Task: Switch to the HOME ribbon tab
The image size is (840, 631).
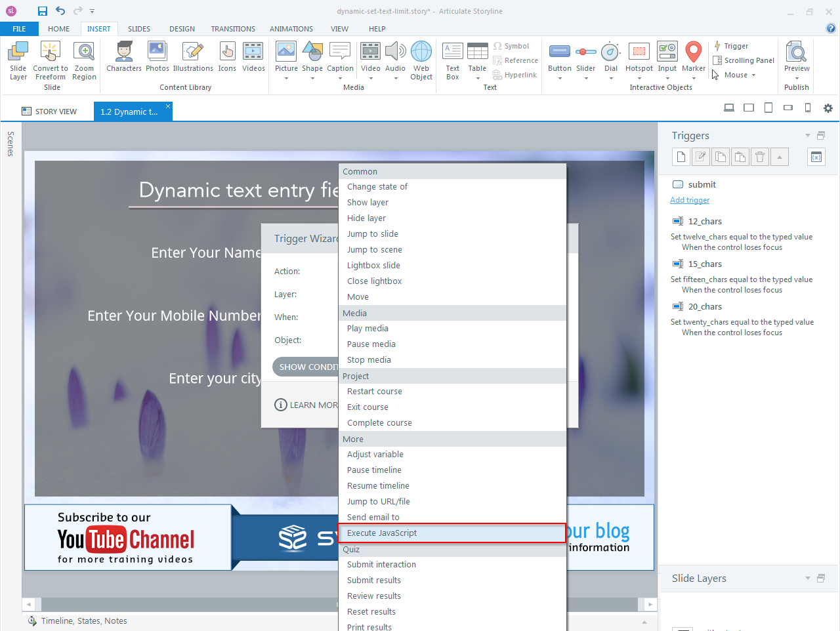Action: [58, 29]
